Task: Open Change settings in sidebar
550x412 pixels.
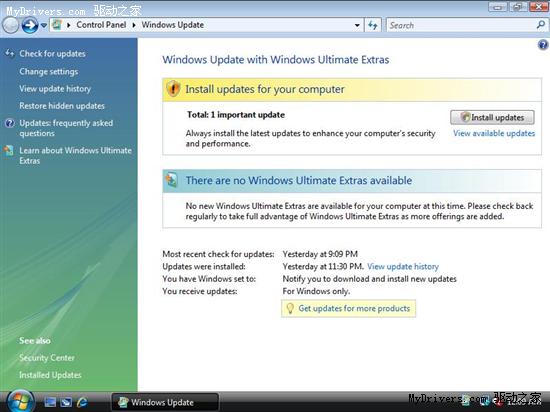Action: point(49,72)
